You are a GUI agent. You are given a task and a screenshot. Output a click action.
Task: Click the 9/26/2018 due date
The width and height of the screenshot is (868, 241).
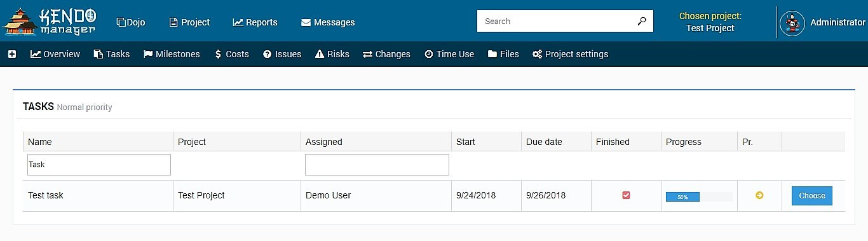tap(546, 195)
